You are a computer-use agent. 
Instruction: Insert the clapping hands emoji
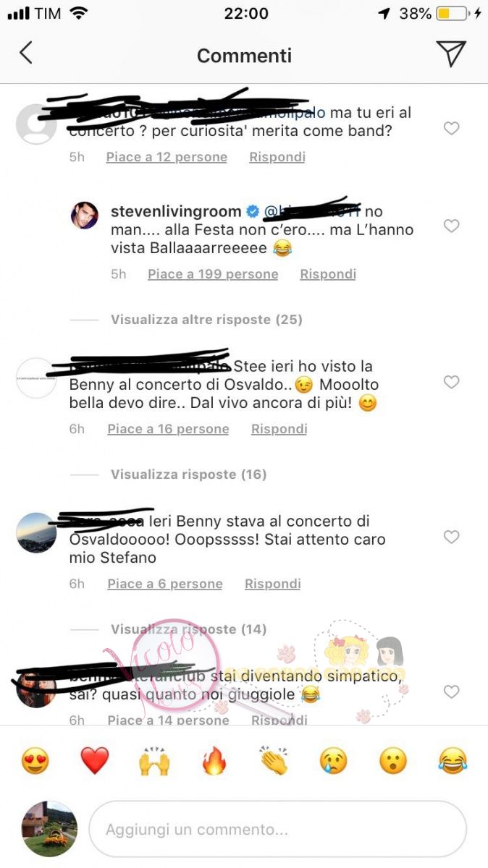pyautogui.click(x=274, y=761)
